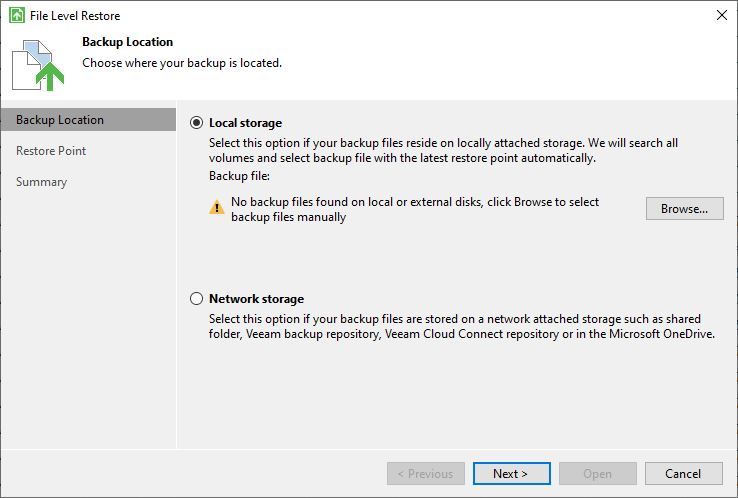The height and width of the screenshot is (498, 738).
Task: Close the File Level Restore window
Action: (722, 15)
